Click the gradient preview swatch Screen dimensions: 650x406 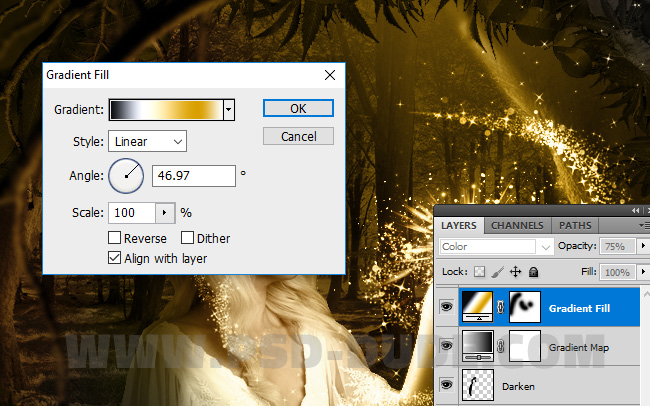tap(165, 109)
